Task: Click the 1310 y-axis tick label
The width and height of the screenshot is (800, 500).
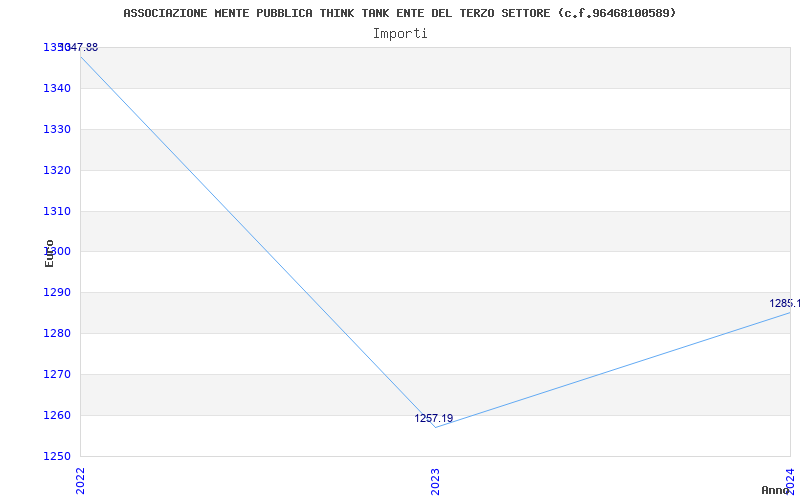Action: click(57, 211)
